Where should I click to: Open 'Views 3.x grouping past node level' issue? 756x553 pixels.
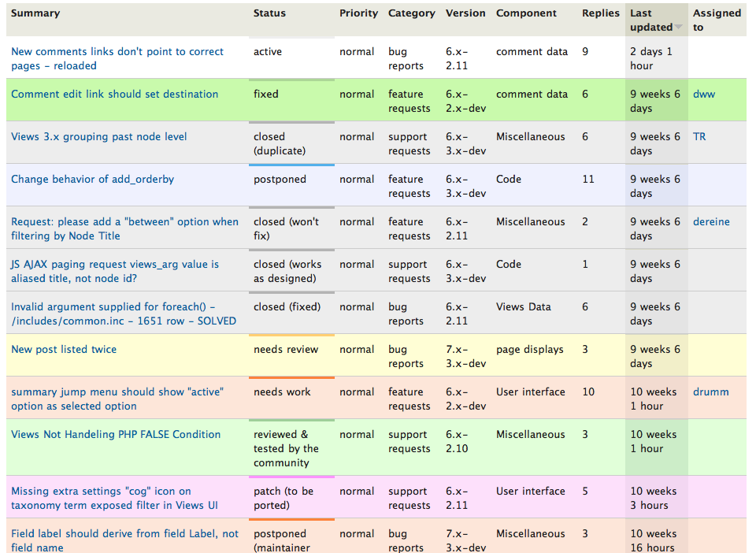tap(99, 136)
